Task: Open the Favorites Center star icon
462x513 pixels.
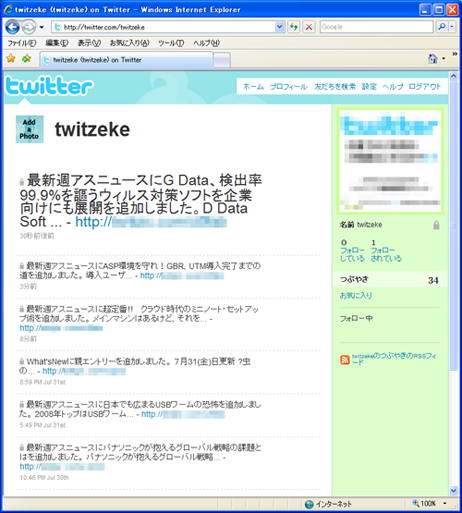Action: coord(11,58)
